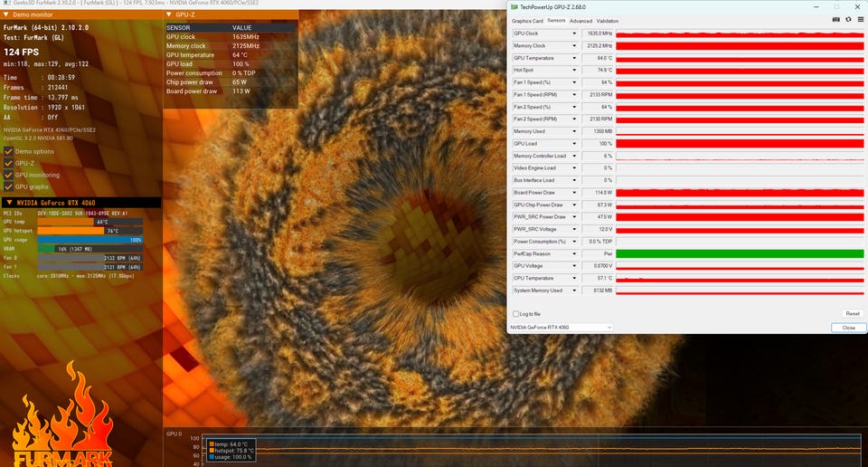The width and height of the screenshot is (868, 467).
Task: Open the GPU-Z hamburger menu icon
Action: coord(860,19)
